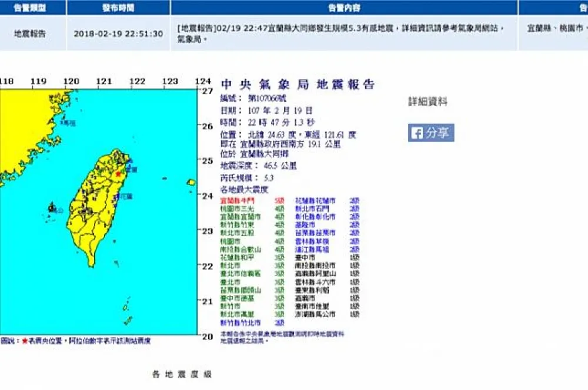Viewport: 588px width, 390px height.
Task: Open the 詳細資料 details link
Action: click(x=427, y=102)
